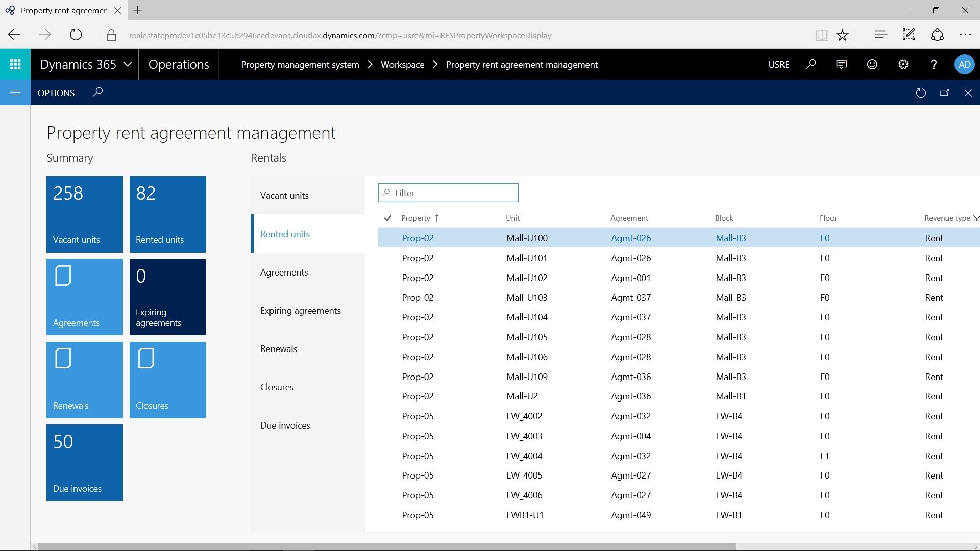Click the horizontal scrollbar at the bottom

386,547
